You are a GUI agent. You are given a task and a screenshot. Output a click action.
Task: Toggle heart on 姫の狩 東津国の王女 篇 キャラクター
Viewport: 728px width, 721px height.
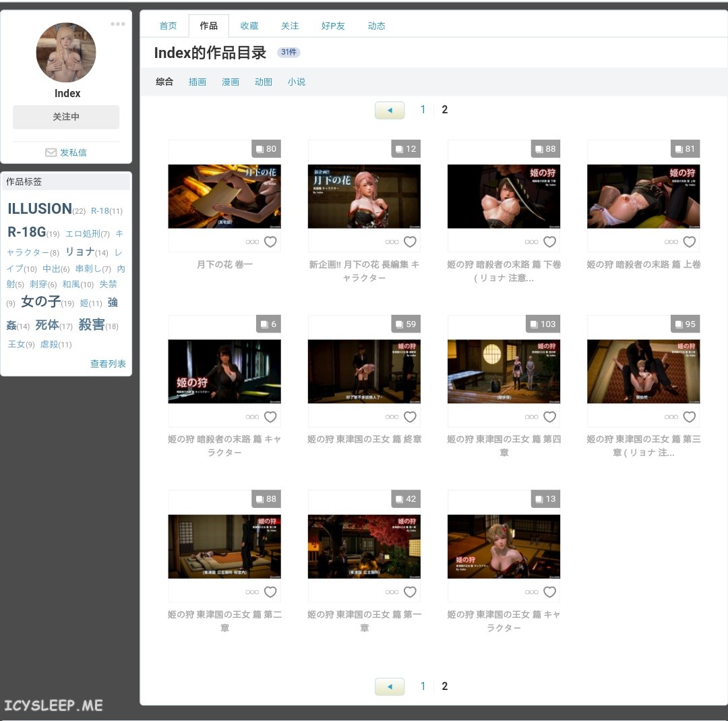click(550, 592)
